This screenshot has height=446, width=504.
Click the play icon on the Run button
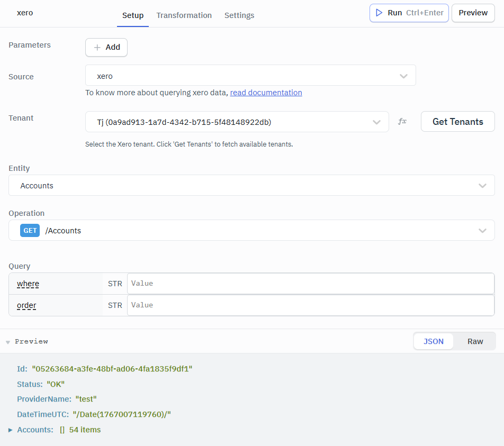point(379,13)
